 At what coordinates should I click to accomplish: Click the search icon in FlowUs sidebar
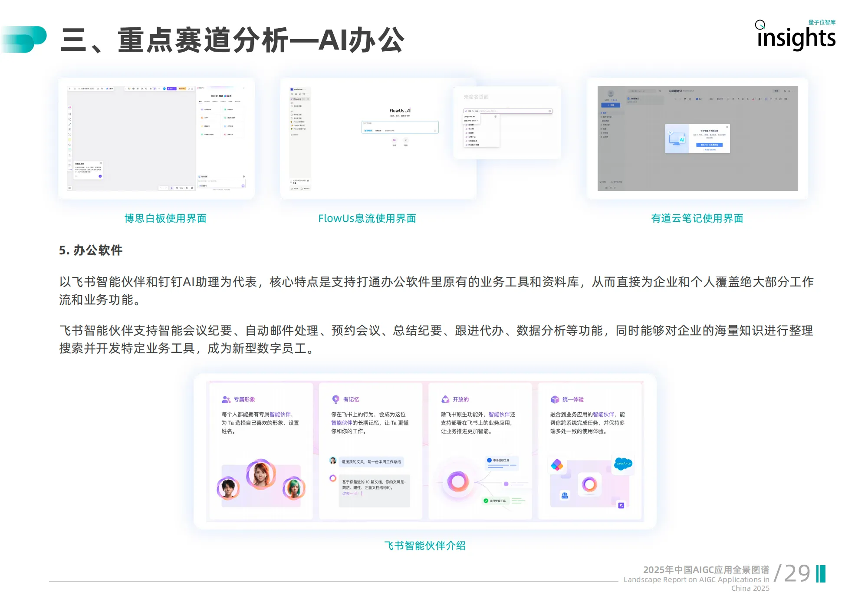[292, 94]
